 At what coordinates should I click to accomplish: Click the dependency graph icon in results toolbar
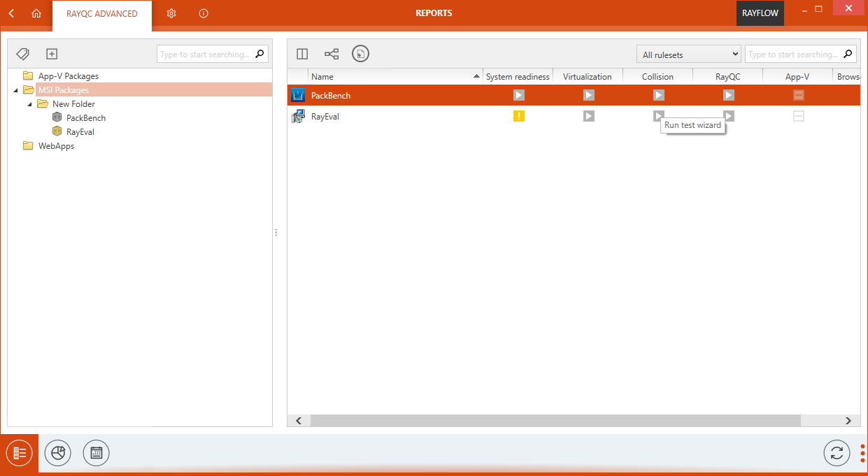(x=331, y=53)
